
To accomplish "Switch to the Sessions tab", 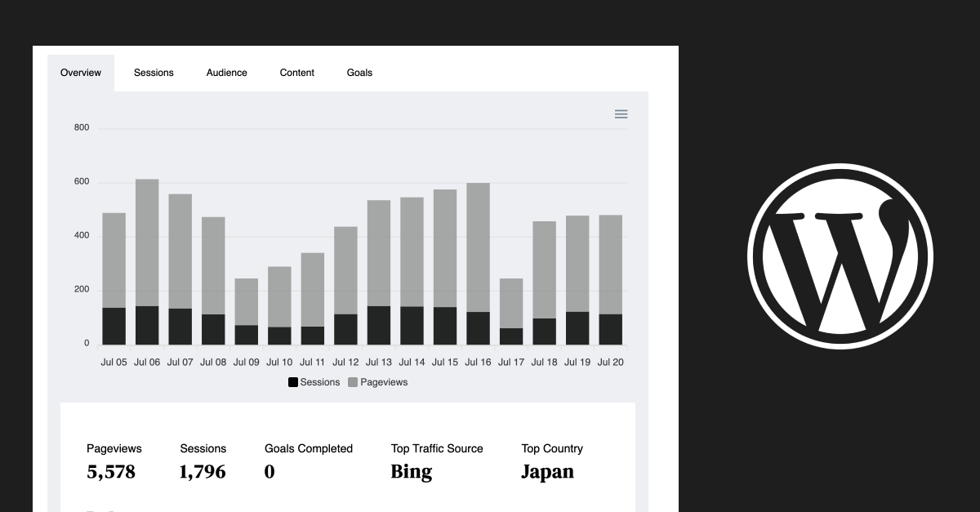I will pos(154,73).
